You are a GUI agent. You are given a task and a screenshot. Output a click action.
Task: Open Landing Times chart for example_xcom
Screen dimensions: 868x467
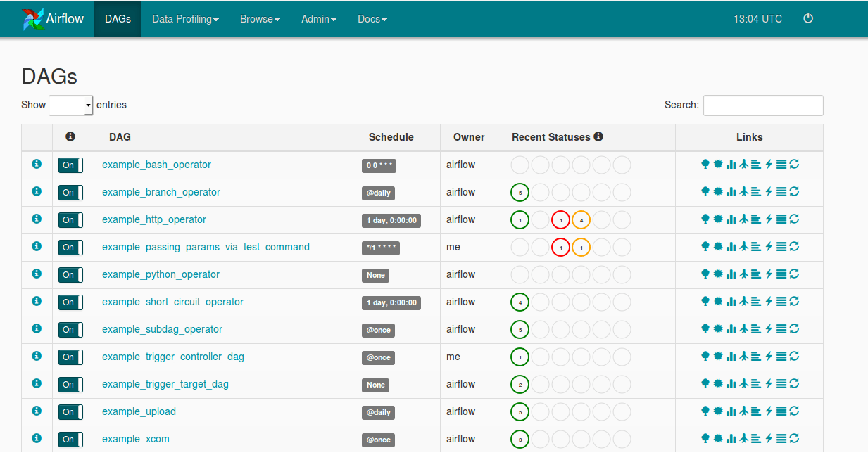point(743,438)
